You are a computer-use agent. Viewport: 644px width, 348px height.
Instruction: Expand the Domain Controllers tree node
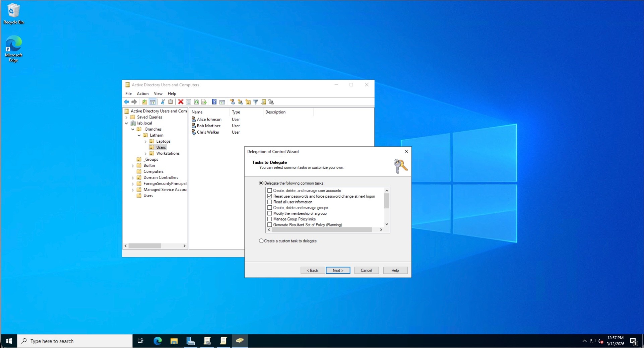[133, 178]
